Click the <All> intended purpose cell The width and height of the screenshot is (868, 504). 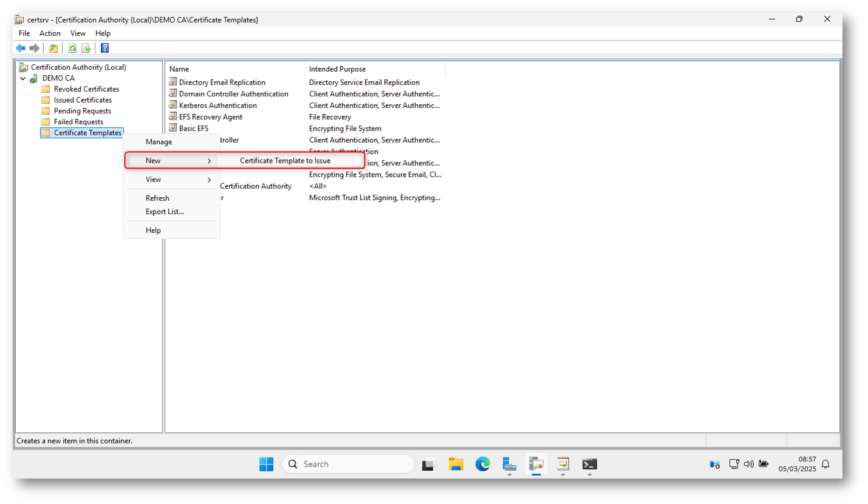(x=318, y=186)
